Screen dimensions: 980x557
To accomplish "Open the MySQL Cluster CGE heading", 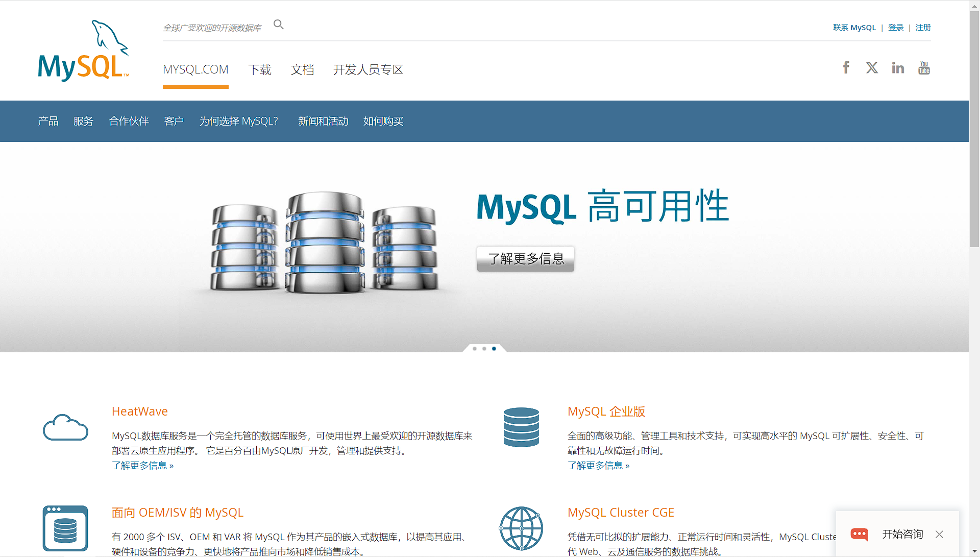I will click(x=621, y=513).
